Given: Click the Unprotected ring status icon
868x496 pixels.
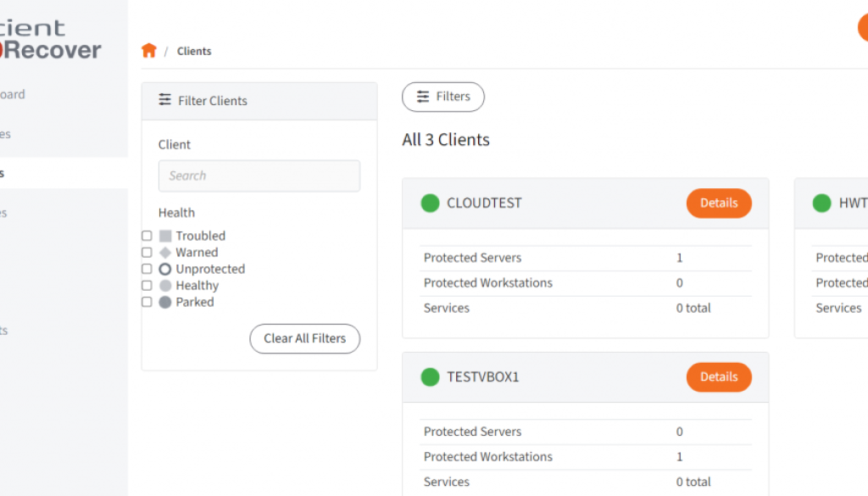Looking at the screenshot, I should click(x=165, y=269).
